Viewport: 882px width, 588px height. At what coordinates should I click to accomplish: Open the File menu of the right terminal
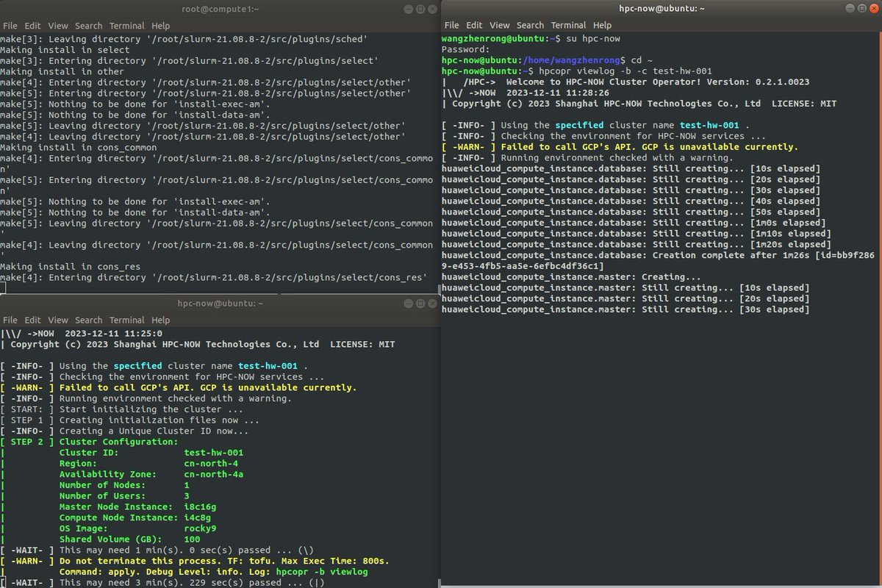pos(451,24)
